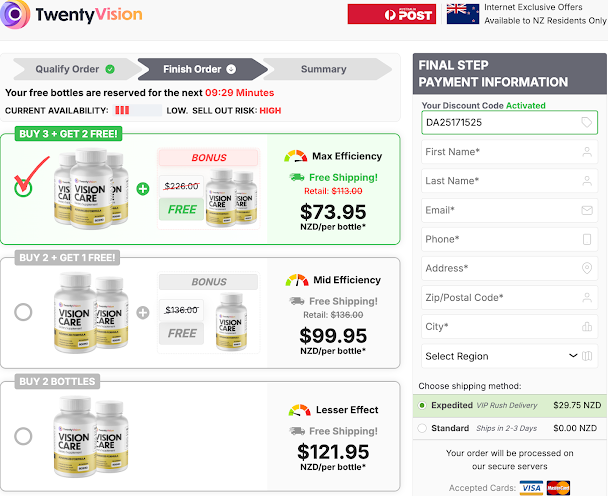Click the Mastercard card icon
Image resolution: width=608 pixels, height=496 pixels.
point(558,488)
